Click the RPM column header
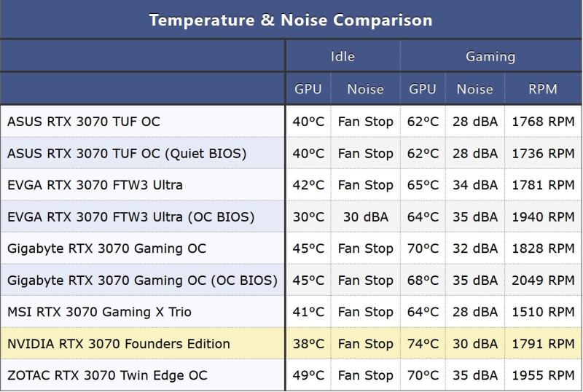Image resolution: width=583 pixels, height=392 pixels. (543, 89)
